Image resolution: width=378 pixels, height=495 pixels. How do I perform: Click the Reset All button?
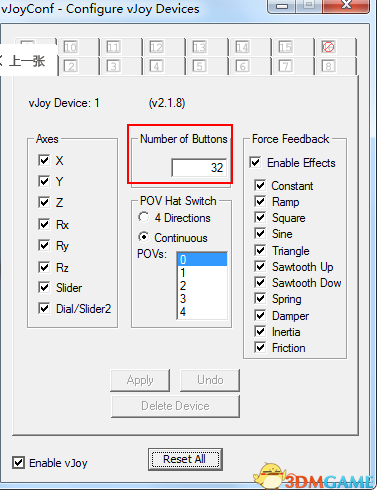[x=185, y=459]
